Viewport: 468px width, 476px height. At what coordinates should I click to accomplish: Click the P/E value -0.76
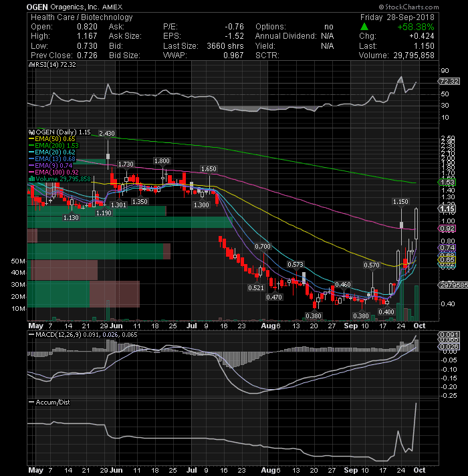tap(234, 27)
